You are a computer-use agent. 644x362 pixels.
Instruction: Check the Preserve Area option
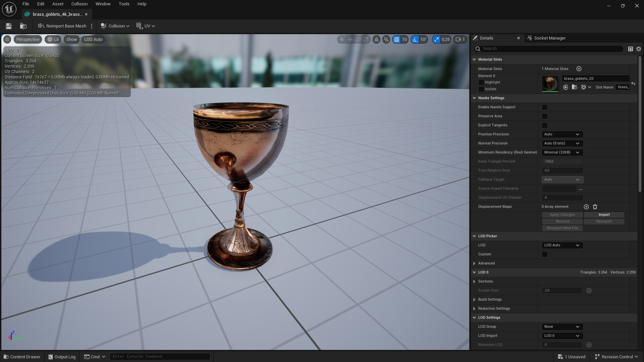click(545, 116)
